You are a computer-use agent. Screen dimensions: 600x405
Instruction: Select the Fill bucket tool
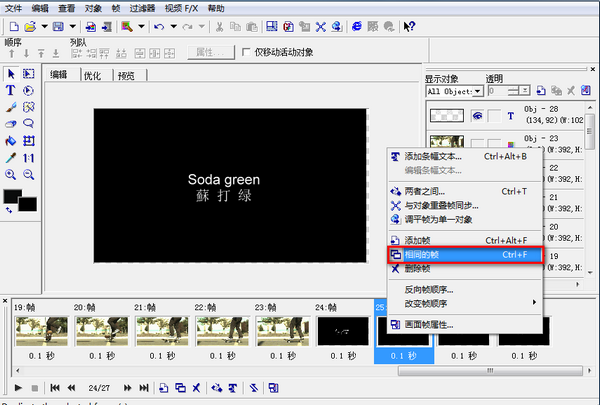pos(11,141)
